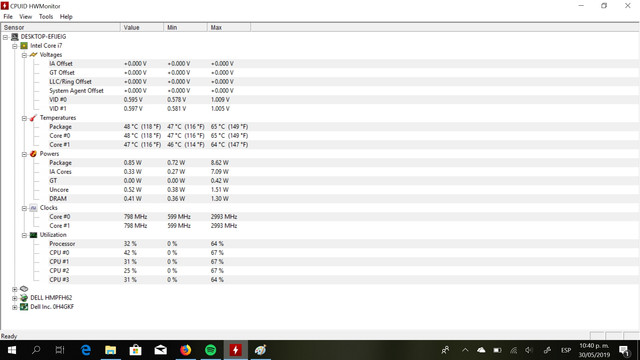
Task: Click the 1.009 V max value of VID #0
Action: point(220,100)
